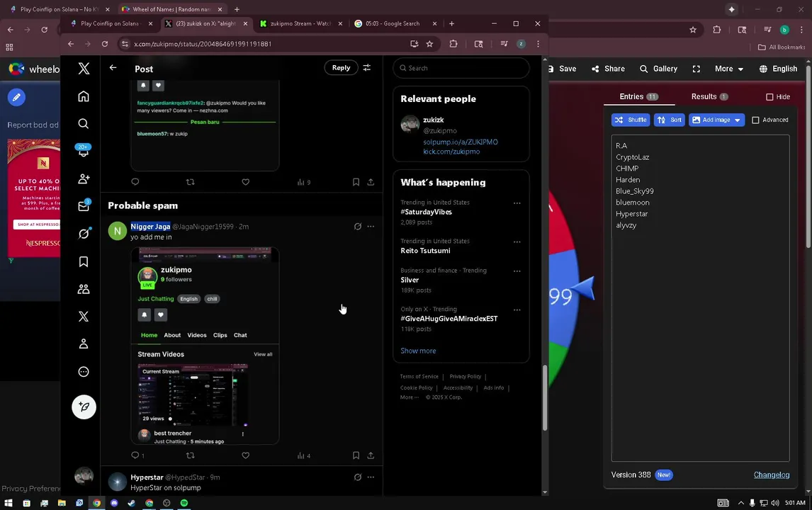Open options for Reito Tsutsumi trend

click(x=517, y=242)
